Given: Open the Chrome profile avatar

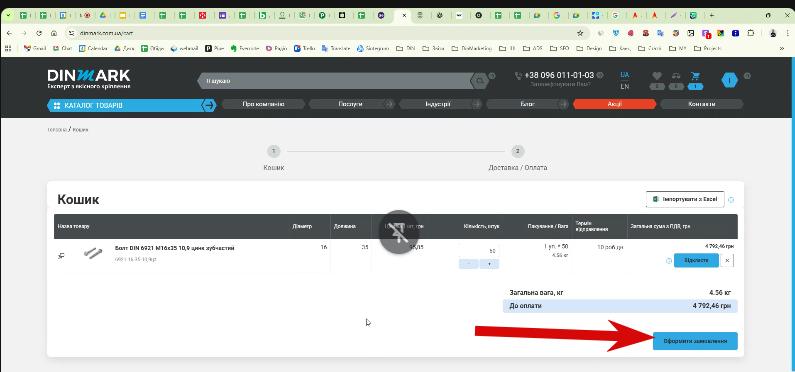Looking at the screenshot, I should 773,33.
